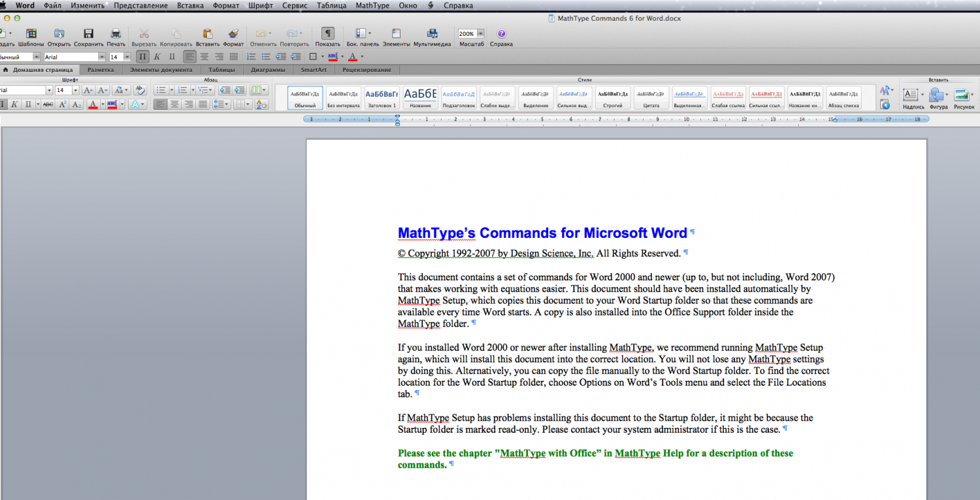Click the Копировать copy icon
This screenshot has height=500, width=980.
pos(176,33)
